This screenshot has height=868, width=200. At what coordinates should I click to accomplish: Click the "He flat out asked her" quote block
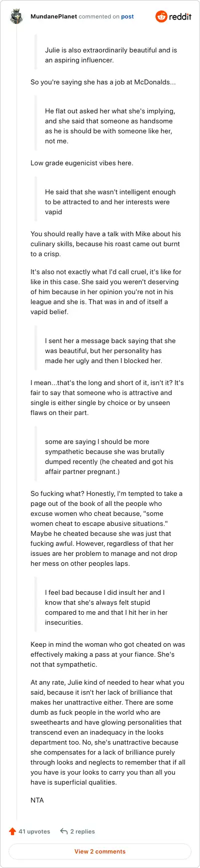click(110, 126)
